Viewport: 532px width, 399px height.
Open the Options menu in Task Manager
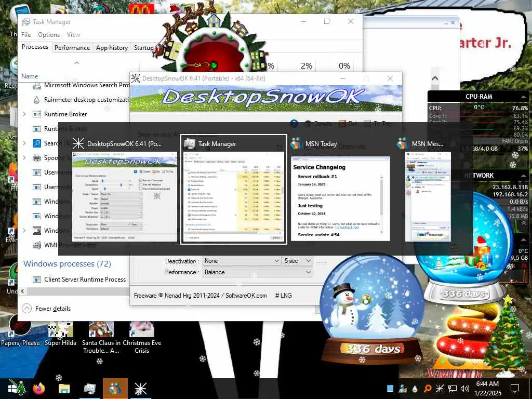[x=49, y=35]
